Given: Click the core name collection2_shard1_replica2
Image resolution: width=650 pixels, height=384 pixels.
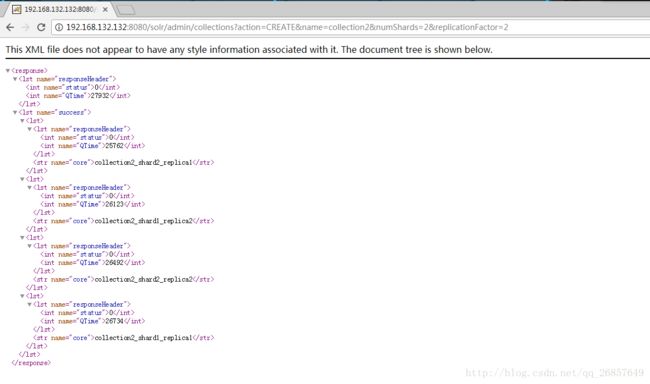Looking at the screenshot, I should click(143, 221).
